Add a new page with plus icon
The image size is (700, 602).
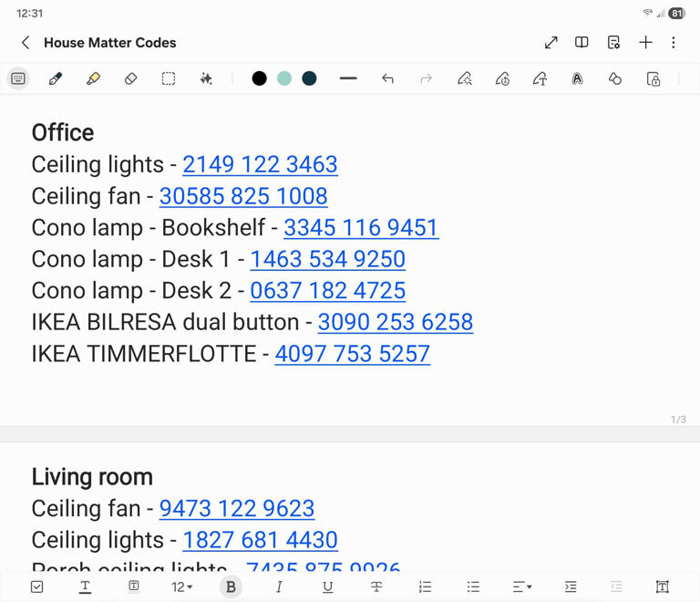pos(645,43)
